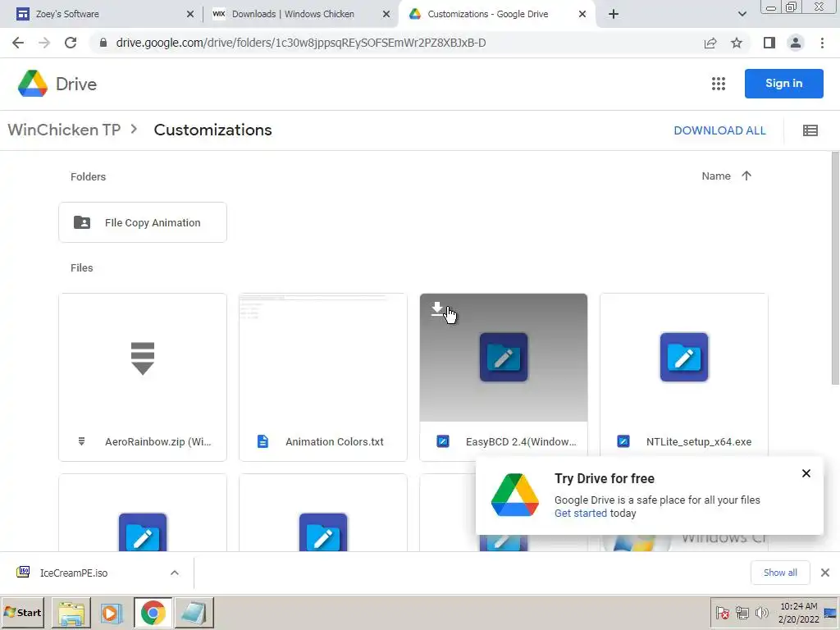This screenshot has width=840, height=630.
Task: Share this page via address bar icon
Action: tap(710, 43)
